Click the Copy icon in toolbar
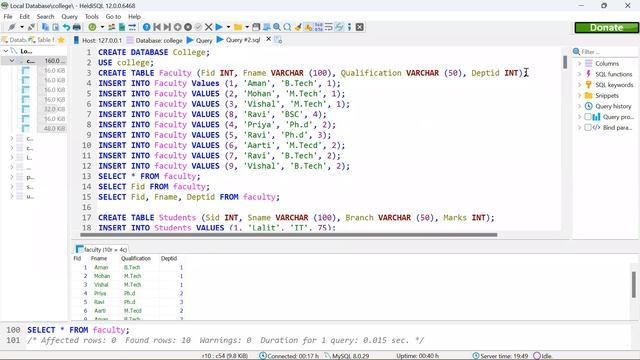This screenshot has width=640, height=360. click(x=45, y=27)
